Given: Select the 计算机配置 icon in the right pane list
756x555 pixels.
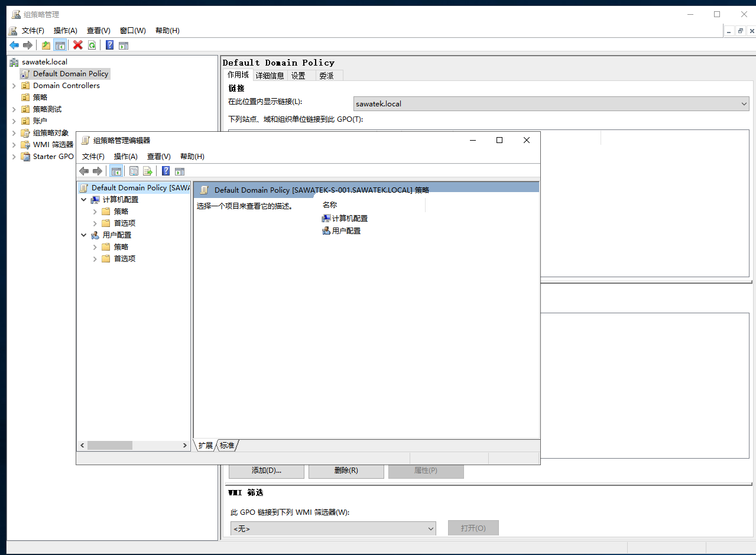Looking at the screenshot, I should (x=326, y=219).
